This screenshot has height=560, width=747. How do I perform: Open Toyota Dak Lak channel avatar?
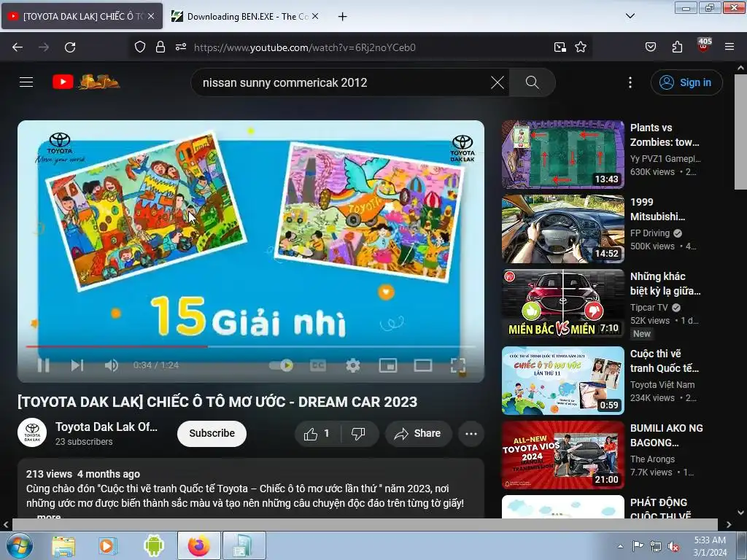pyautogui.click(x=32, y=432)
